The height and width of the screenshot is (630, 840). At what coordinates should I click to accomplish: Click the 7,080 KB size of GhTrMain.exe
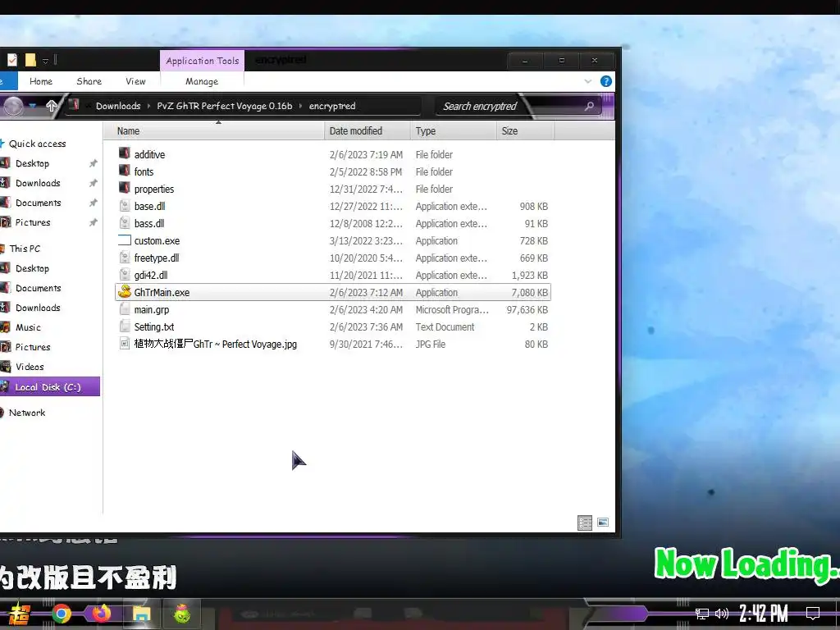point(529,293)
